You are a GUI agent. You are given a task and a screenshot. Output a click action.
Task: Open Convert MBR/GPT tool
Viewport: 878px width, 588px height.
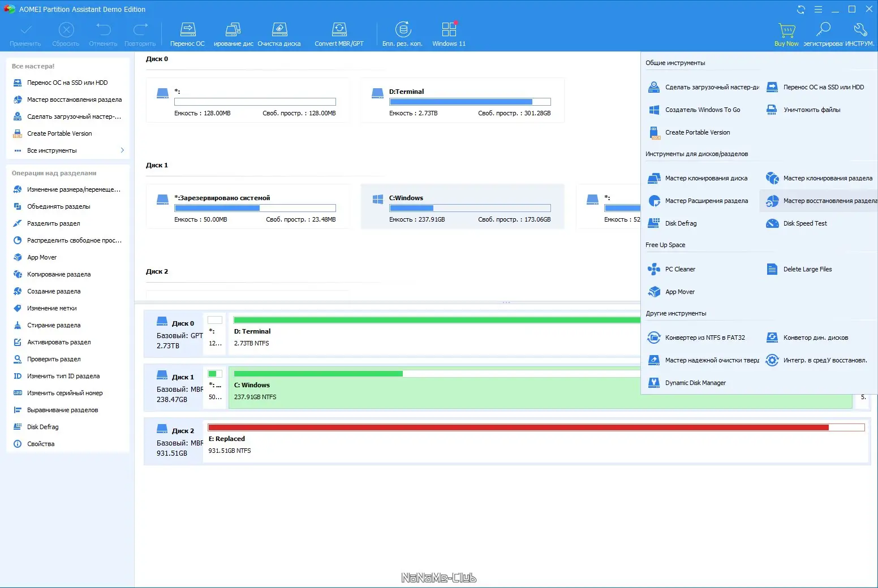coord(339,34)
